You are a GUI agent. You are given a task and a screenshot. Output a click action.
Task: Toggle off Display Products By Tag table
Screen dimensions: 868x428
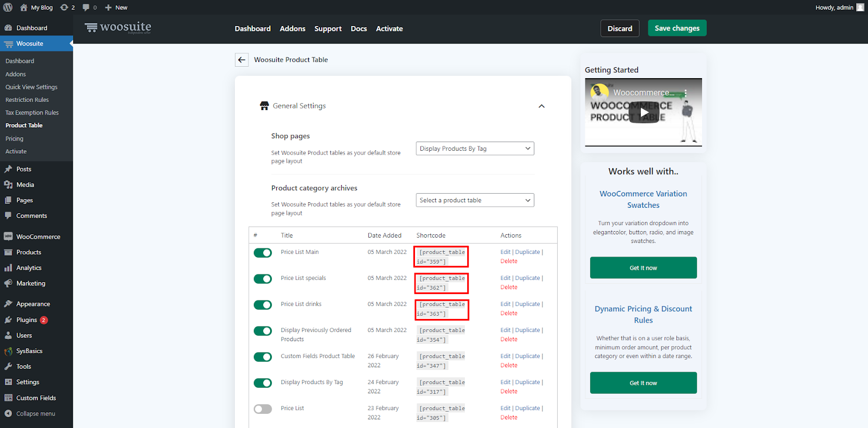[263, 383]
